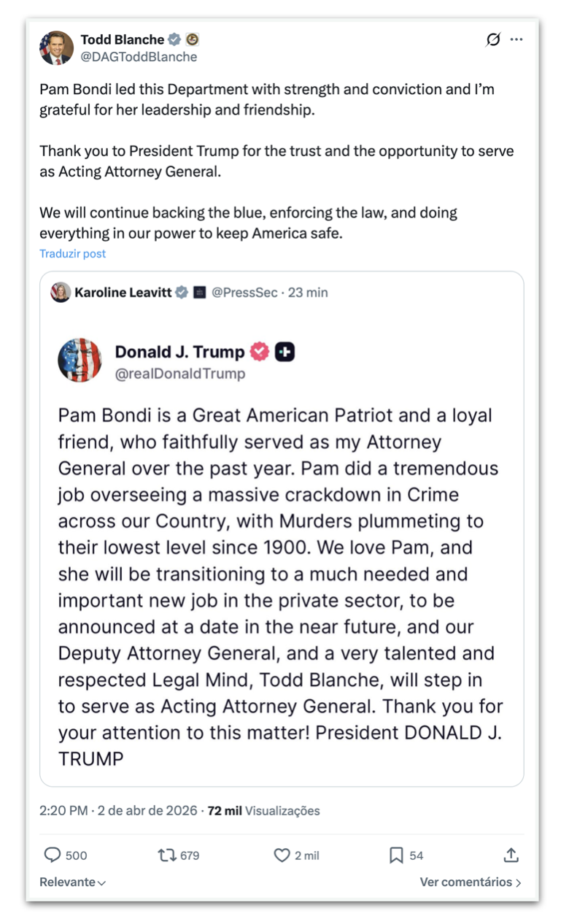Open Todd Blanche's profile picture
Viewport: 569px width, 924px height.
coord(56,47)
